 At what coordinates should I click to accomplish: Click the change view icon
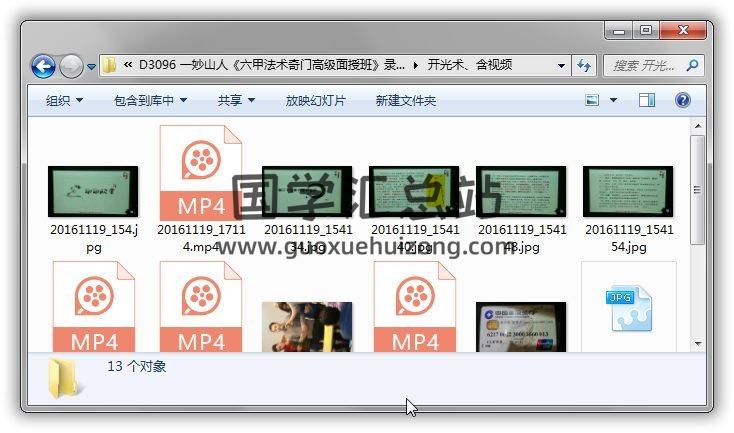(x=592, y=100)
